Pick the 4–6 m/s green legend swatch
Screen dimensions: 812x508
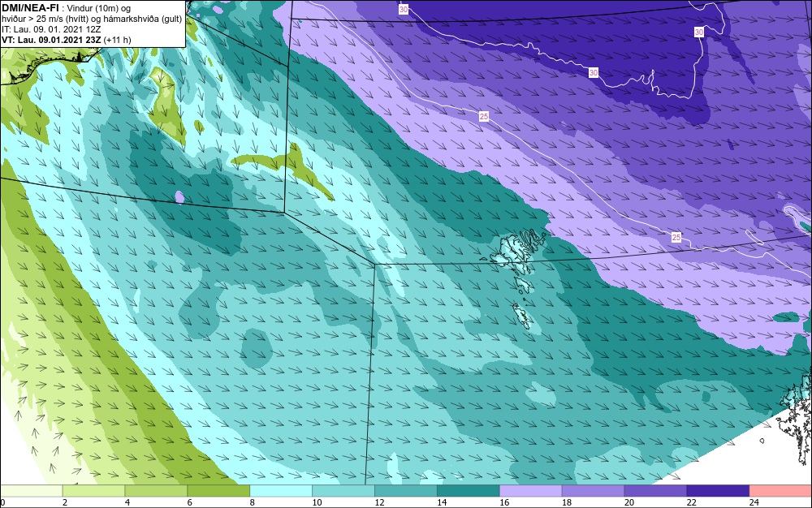tap(156, 491)
